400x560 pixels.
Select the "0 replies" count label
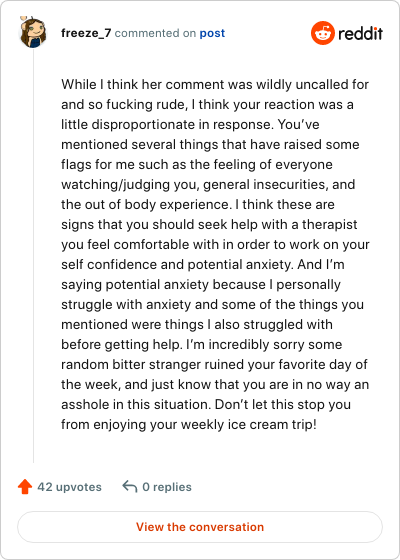(x=167, y=487)
